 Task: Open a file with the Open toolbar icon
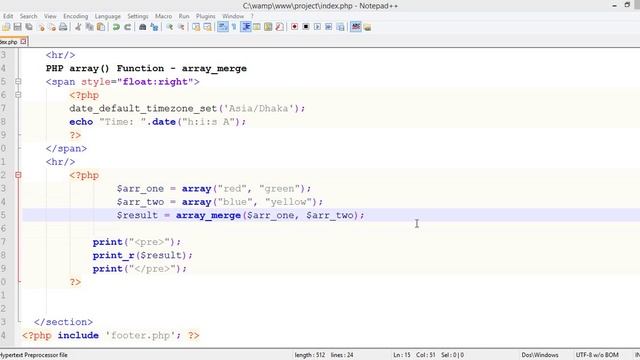tap(6, 27)
